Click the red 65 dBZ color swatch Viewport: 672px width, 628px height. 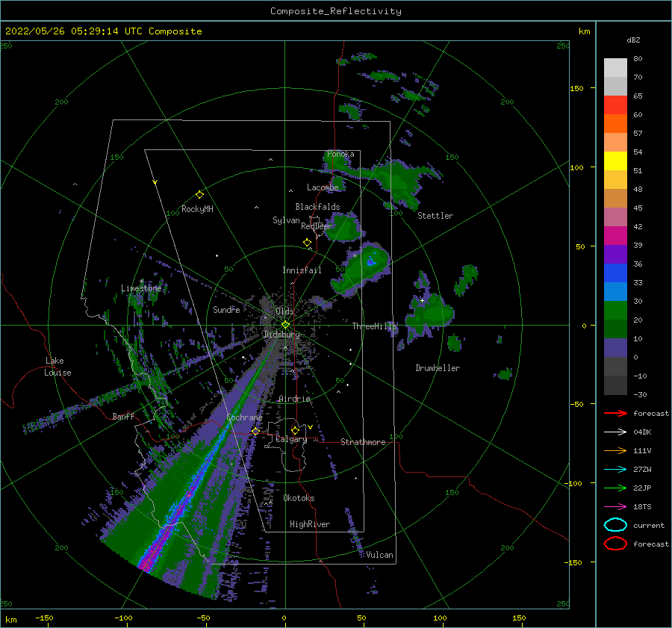[x=615, y=105]
